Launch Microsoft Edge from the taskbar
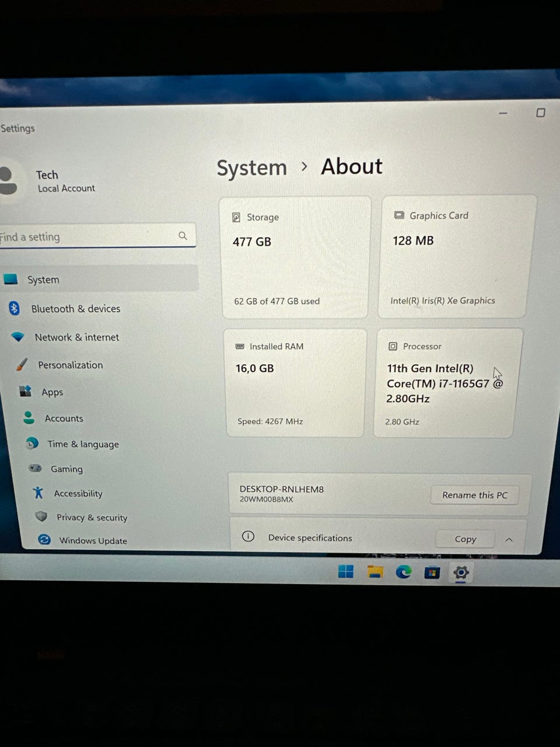The image size is (560, 747). 404,571
